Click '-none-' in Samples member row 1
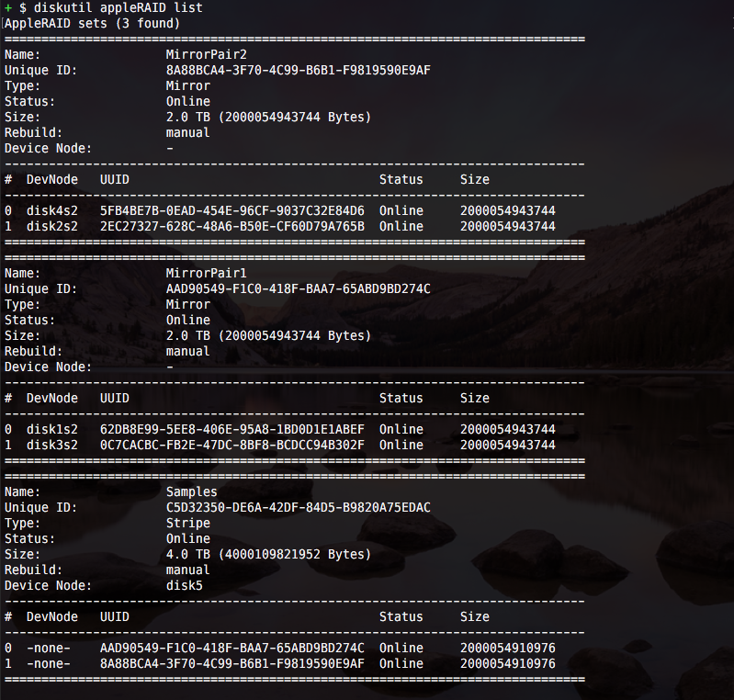The height and width of the screenshot is (700, 734). tap(48, 663)
